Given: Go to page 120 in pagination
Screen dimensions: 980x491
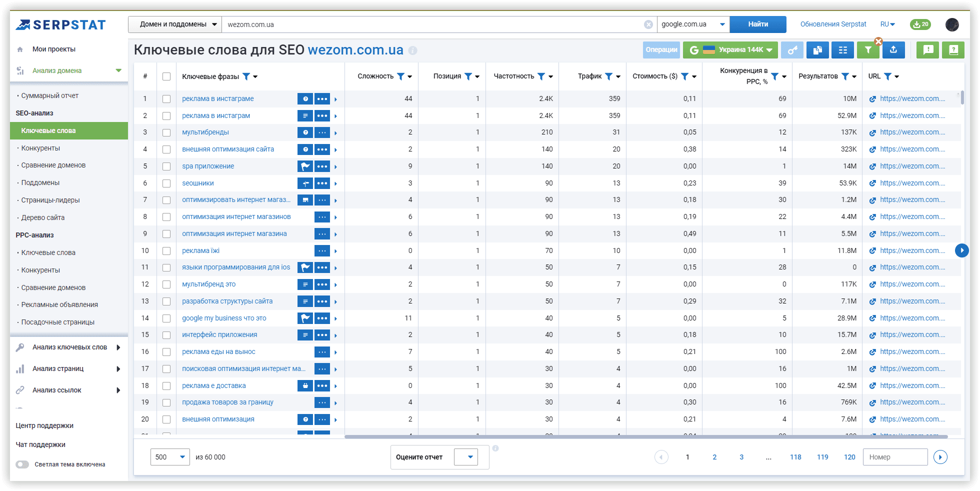Looking at the screenshot, I should [x=849, y=457].
